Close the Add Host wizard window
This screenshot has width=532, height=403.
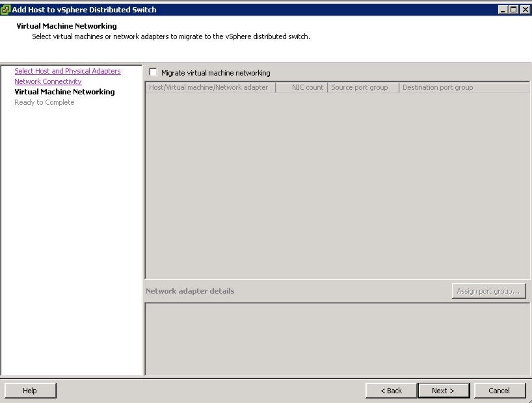pos(525,10)
